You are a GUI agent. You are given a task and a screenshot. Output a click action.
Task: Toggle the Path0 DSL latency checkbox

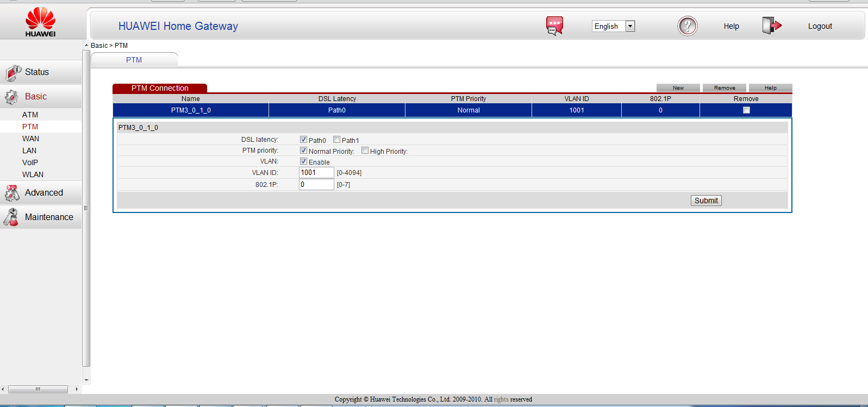coord(304,140)
